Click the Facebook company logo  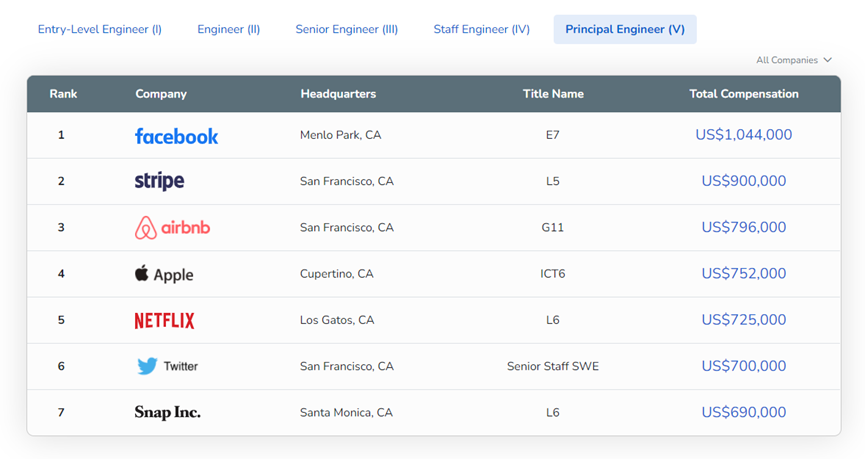[x=176, y=136]
